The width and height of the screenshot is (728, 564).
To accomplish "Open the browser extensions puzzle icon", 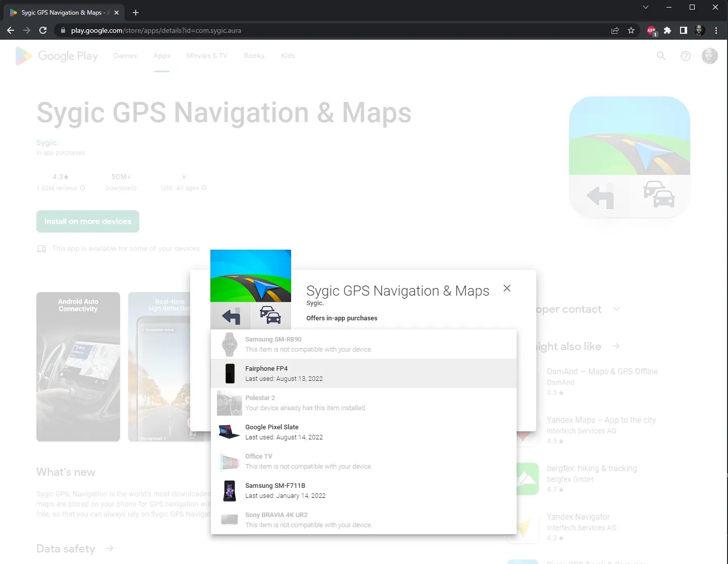I will (667, 30).
